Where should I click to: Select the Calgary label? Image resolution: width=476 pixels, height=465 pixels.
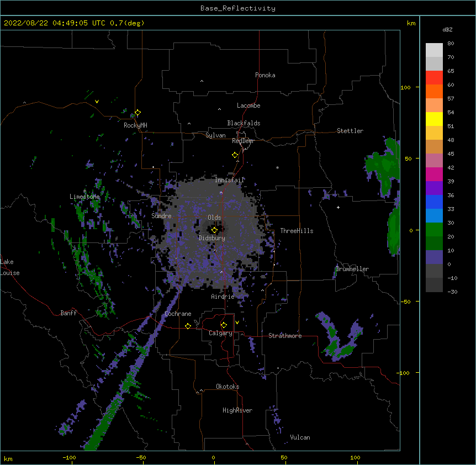click(x=220, y=333)
